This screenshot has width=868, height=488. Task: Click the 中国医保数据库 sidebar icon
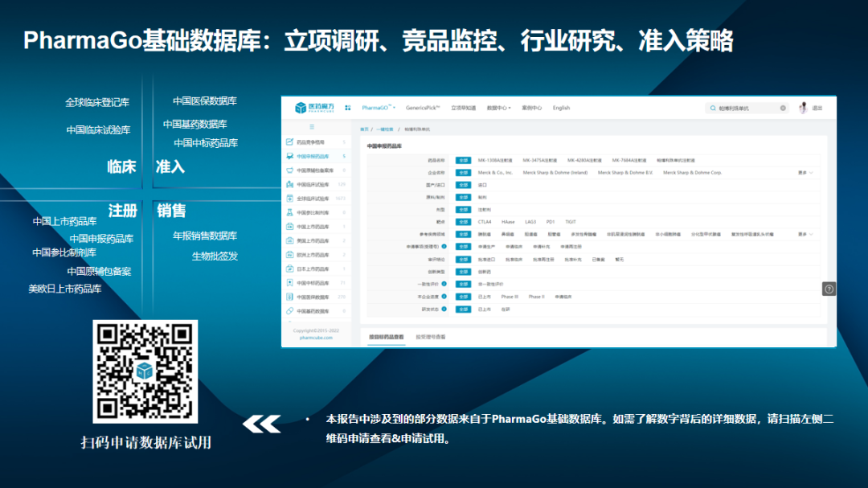point(289,297)
